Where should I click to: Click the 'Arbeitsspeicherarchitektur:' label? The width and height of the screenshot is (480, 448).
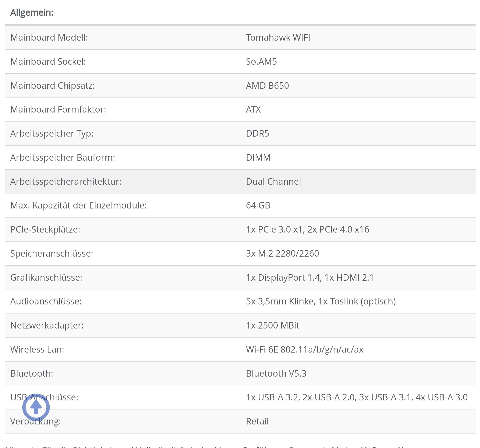click(x=66, y=182)
